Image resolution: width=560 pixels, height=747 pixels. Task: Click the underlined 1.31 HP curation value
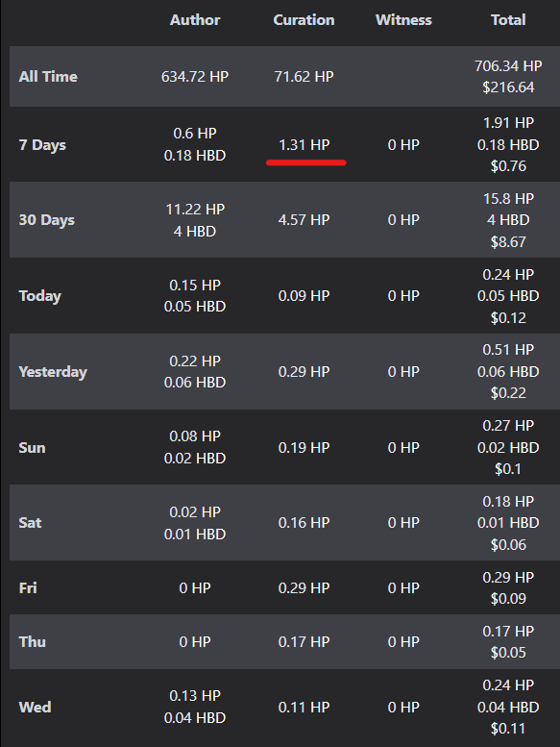point(304,145)
